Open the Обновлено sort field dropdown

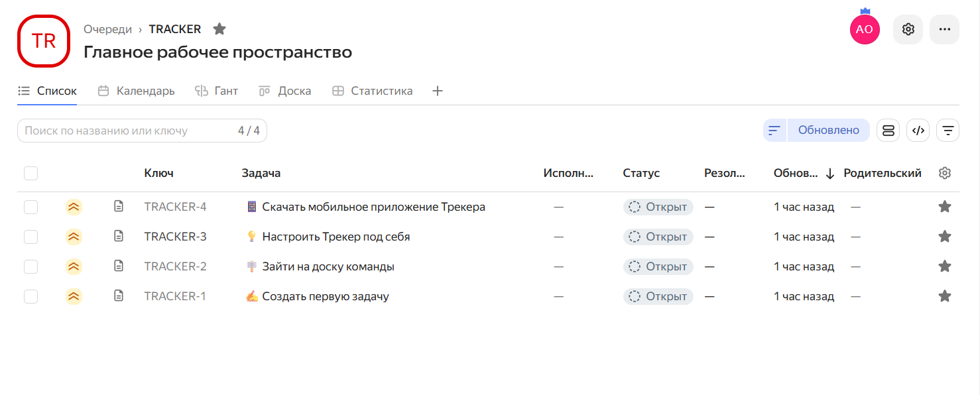[828, 131]
